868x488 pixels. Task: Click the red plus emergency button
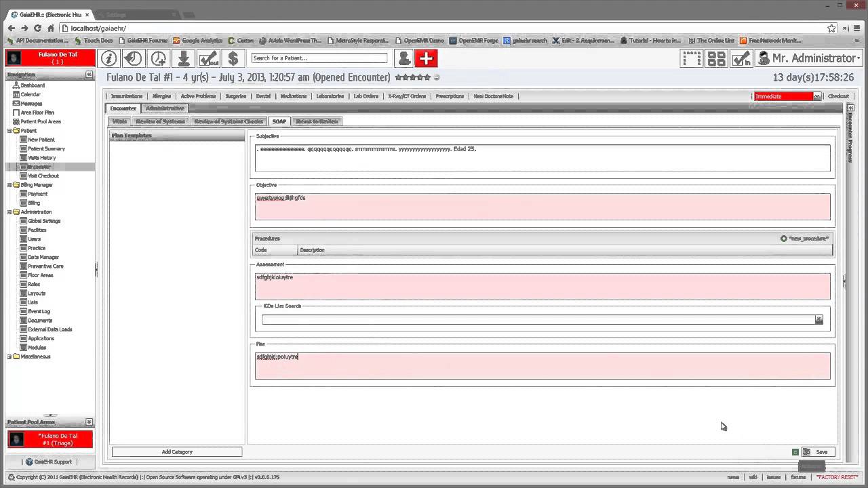pos(426,58)
